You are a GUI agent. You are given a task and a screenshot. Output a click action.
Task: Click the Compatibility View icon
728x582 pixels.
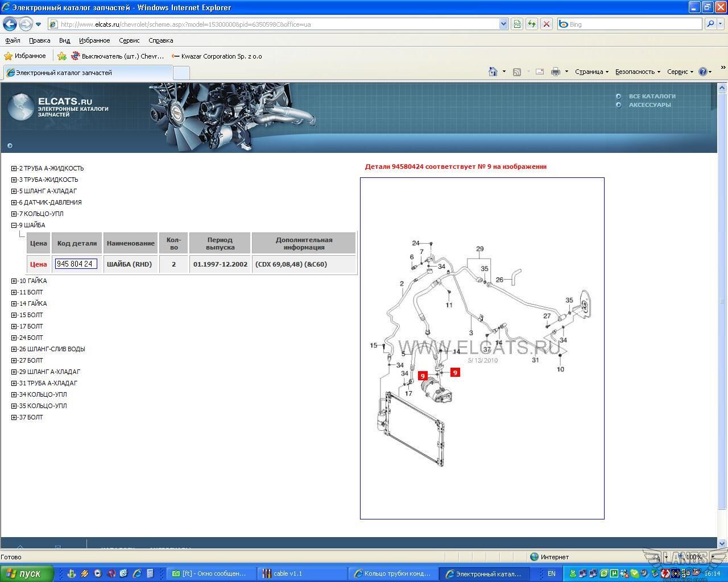[517, 24]
